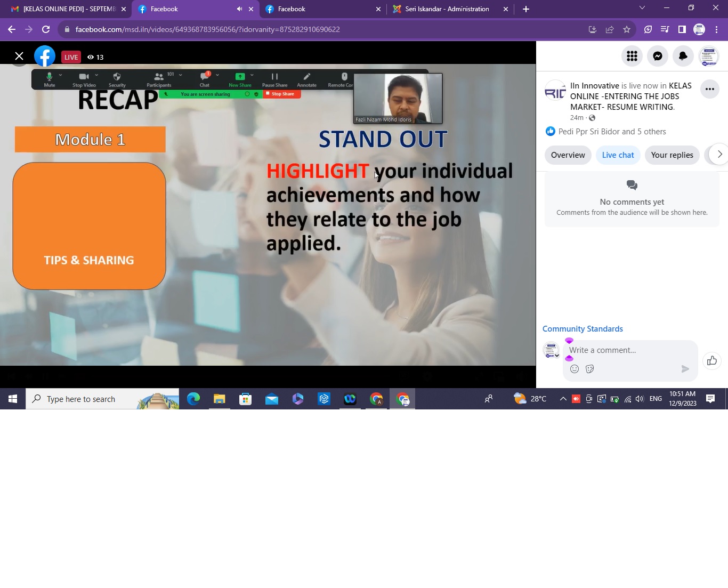728x588 pixels.
Task: Open the sticker picker in comment box
Action: 590,369
